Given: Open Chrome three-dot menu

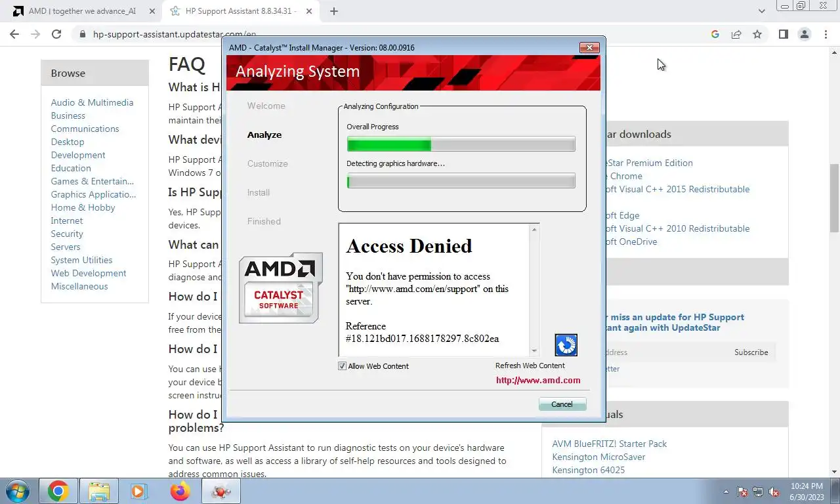Looking at the screenshot, I should (x=826, y=34).
